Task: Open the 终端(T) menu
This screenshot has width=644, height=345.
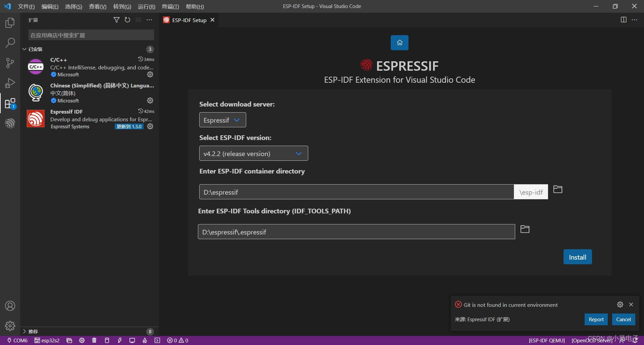Action: 170,6
